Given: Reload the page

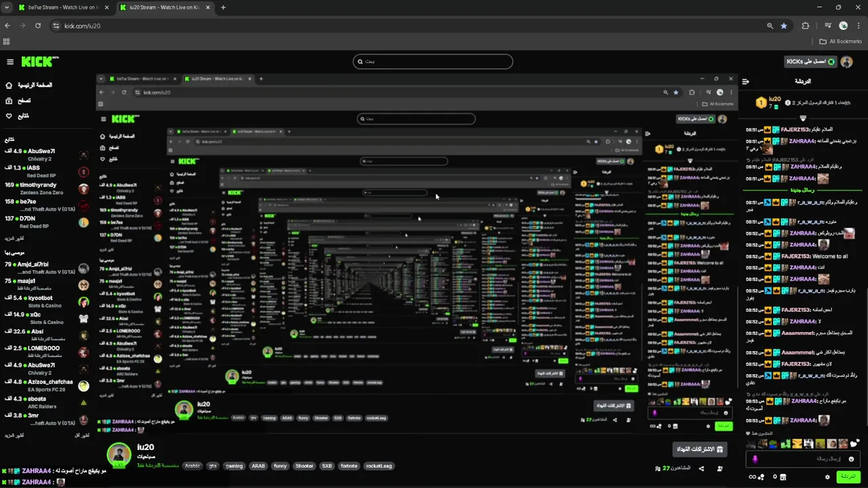Looking at the screenshot, I should [38, 26].
